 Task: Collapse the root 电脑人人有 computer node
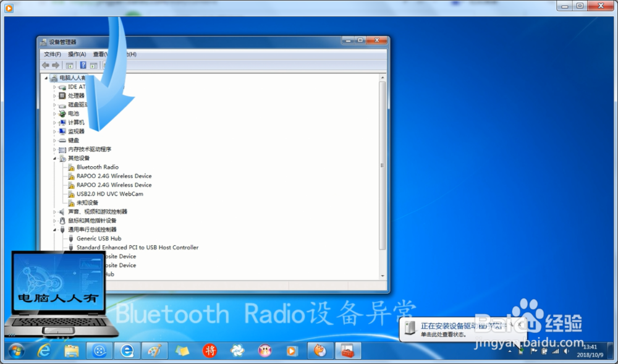click(46, 78)
